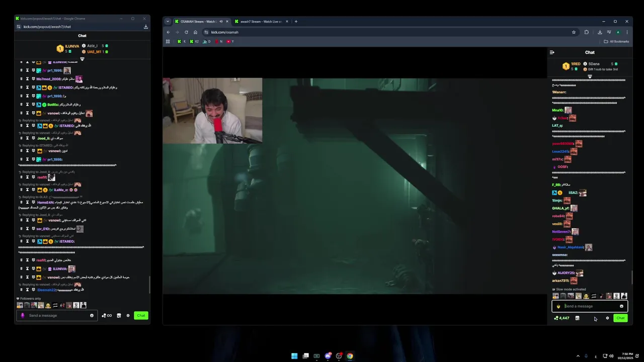Delete raafif's last message in popout chat
The width and height of the screenshot is (644, 362).
[x=21, y=260]
